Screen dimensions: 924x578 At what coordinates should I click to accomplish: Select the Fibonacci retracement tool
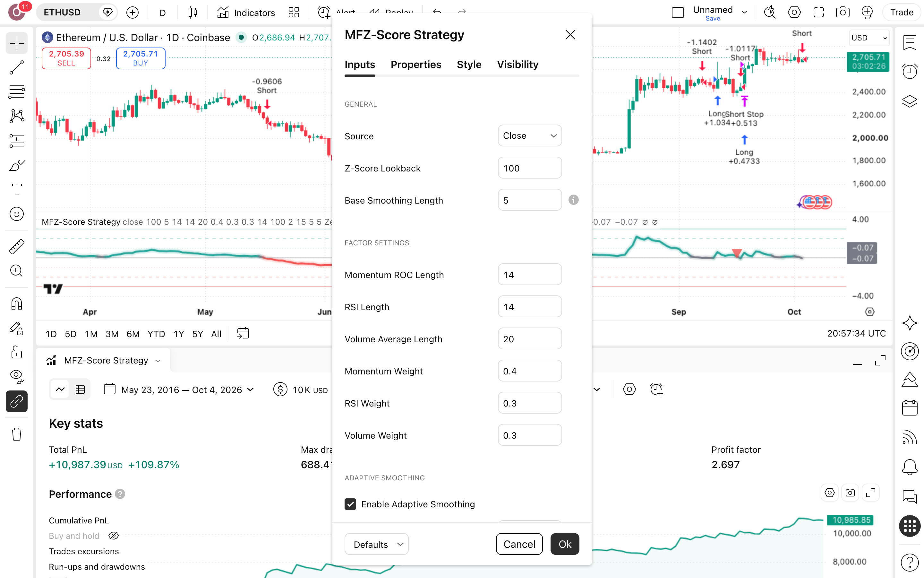pos(16,92)
